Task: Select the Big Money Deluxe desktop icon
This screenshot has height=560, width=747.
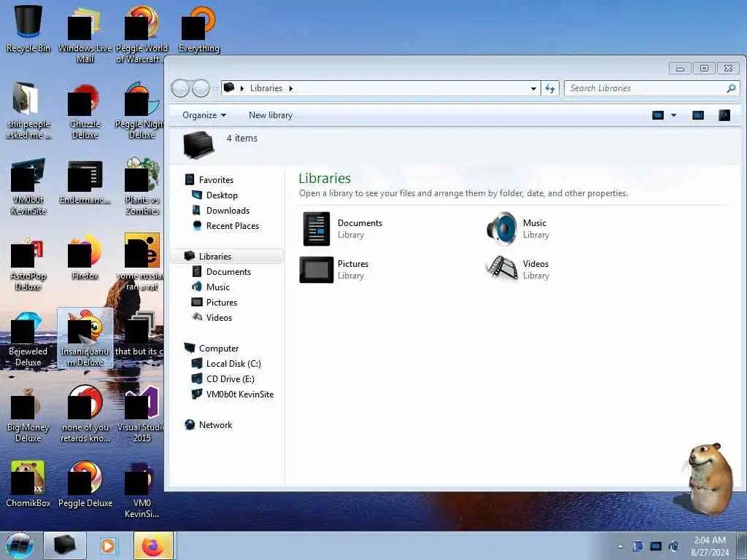Action: [x=28, y=414]
